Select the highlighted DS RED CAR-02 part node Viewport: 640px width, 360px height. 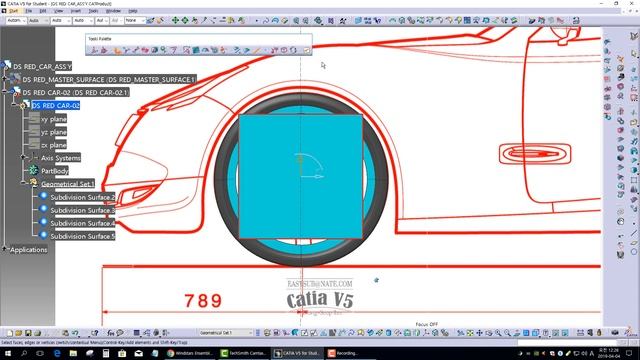click(56, 105)
